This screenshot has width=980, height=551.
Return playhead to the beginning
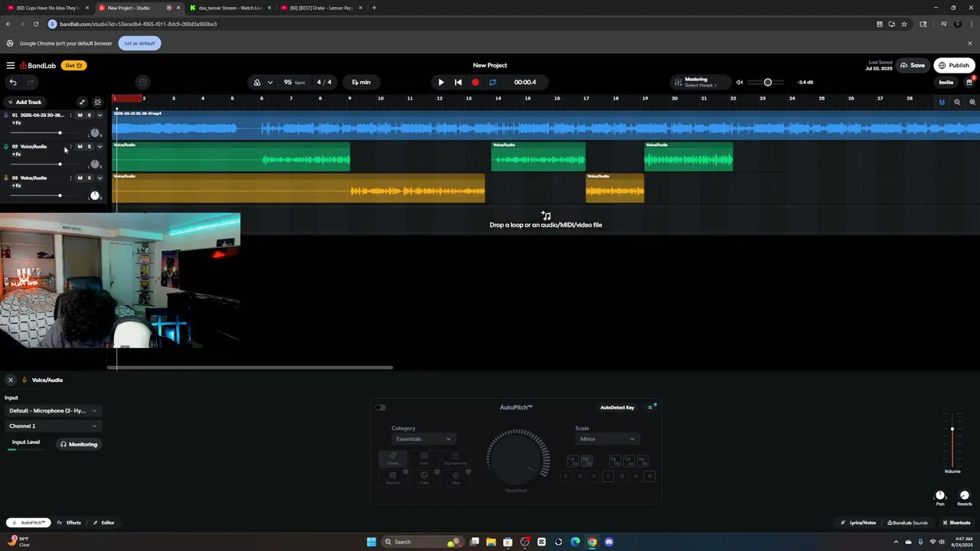click(x=458, y=82)
